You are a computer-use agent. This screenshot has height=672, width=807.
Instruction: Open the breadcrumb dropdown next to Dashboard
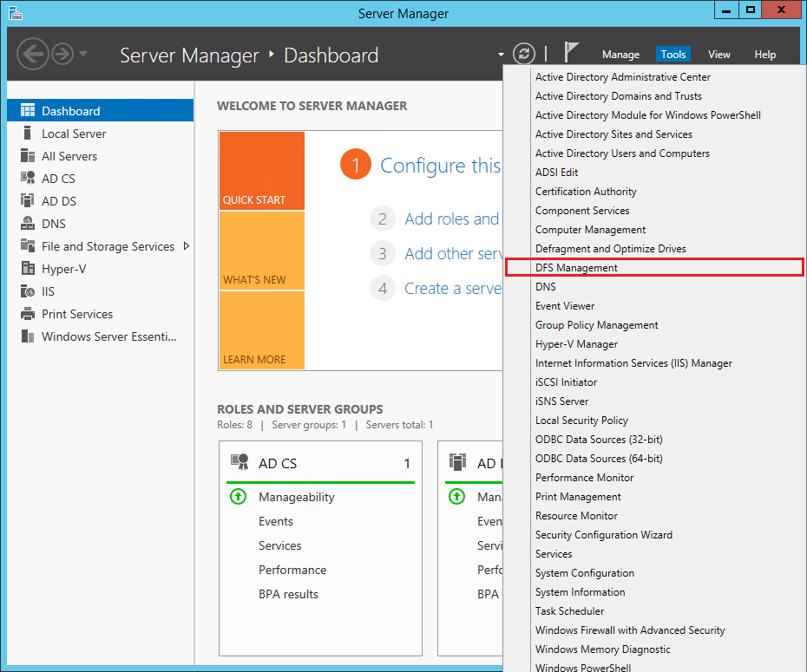click(501, 54)
